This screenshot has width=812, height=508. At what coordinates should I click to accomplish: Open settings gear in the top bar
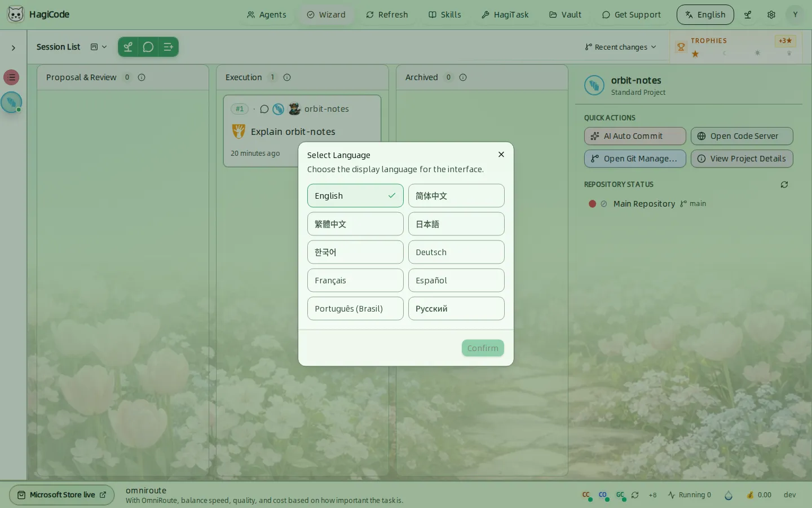[771, 15]
